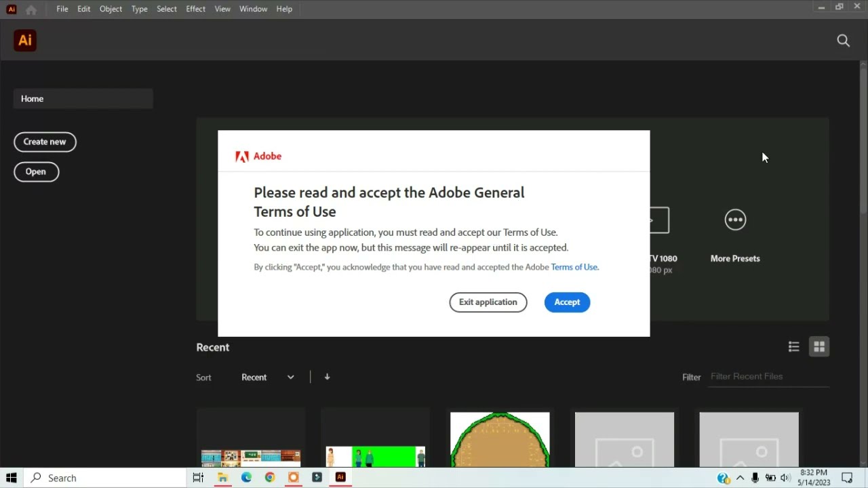
Task: Open the dark teal arrow app on the taskbar
Action: point(317,478)
